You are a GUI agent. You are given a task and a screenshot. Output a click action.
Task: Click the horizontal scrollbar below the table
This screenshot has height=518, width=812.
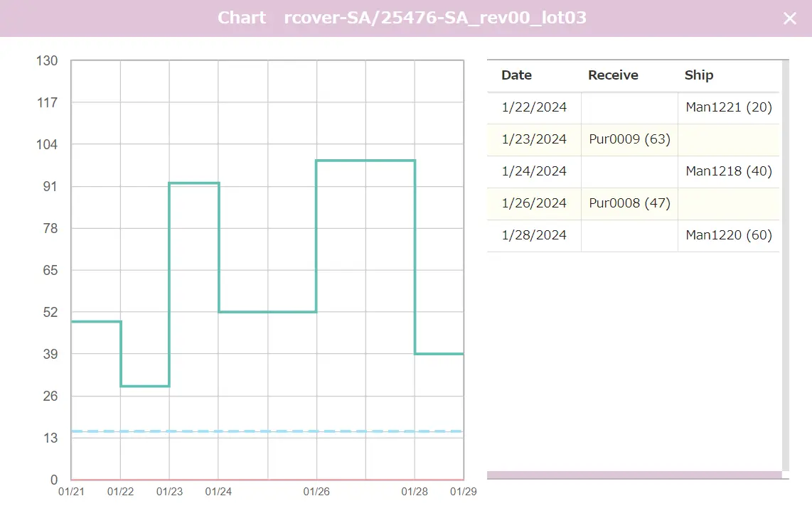(634, 475)
